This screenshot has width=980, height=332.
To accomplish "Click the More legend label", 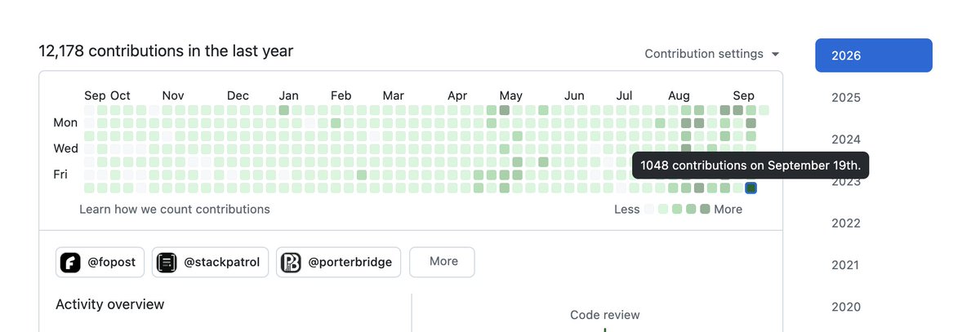I will pos(728,210).
